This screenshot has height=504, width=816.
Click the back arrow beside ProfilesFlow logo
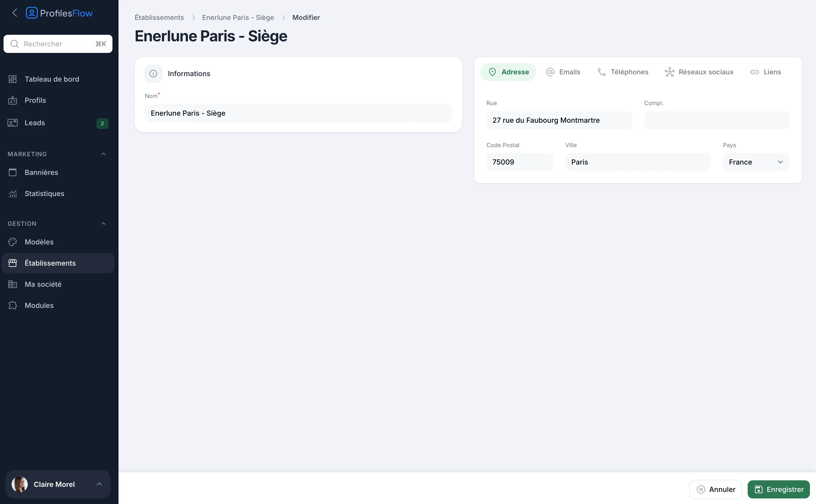(14, 13)
